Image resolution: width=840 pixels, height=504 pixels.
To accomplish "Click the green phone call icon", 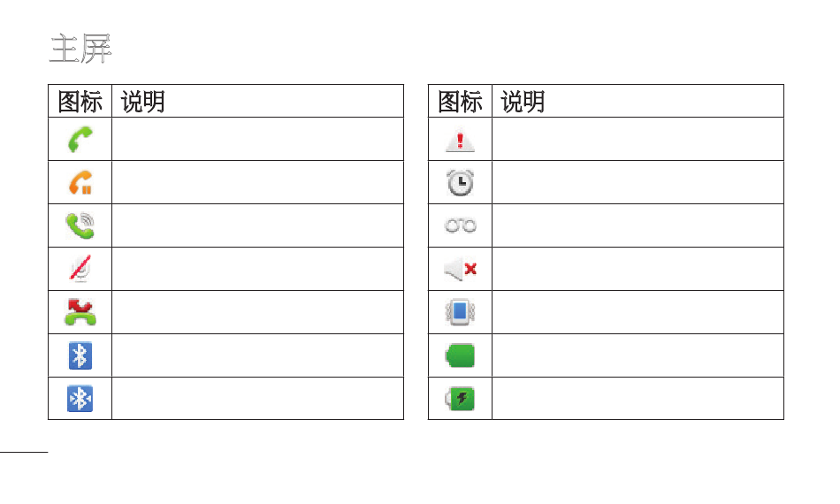I will click(x=80, y=139).
